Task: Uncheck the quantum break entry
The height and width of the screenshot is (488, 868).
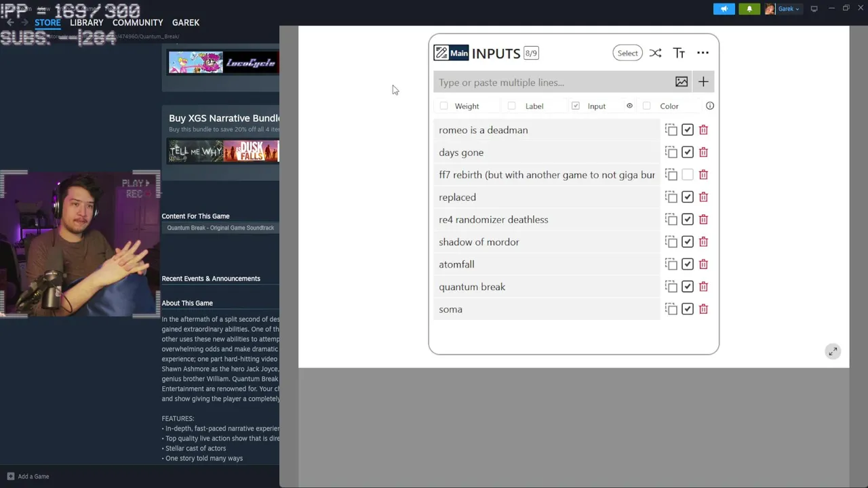Action: (x=688, y=286)
